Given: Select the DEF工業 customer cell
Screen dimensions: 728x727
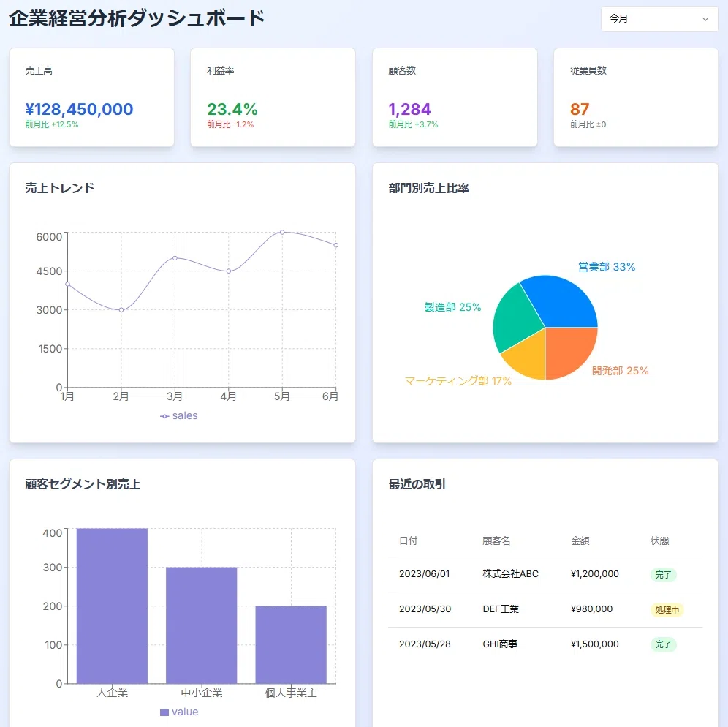Looking at the screenshot, I should [x=501, y=609].
